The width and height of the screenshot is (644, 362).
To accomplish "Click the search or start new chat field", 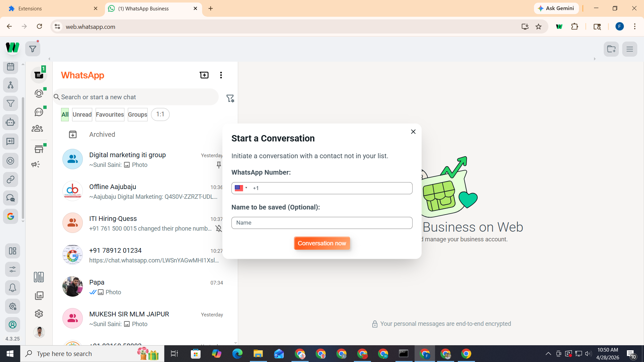I will pos(136,97).
